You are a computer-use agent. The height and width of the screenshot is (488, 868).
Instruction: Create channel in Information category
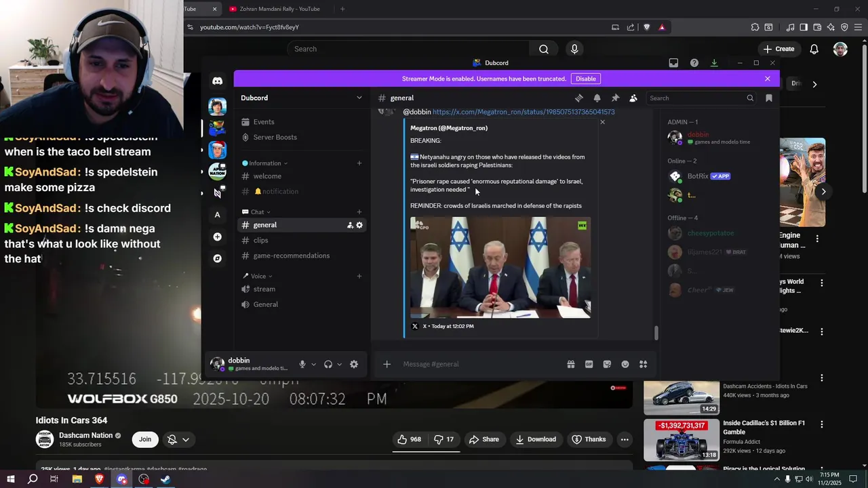[x=359, y=163]
